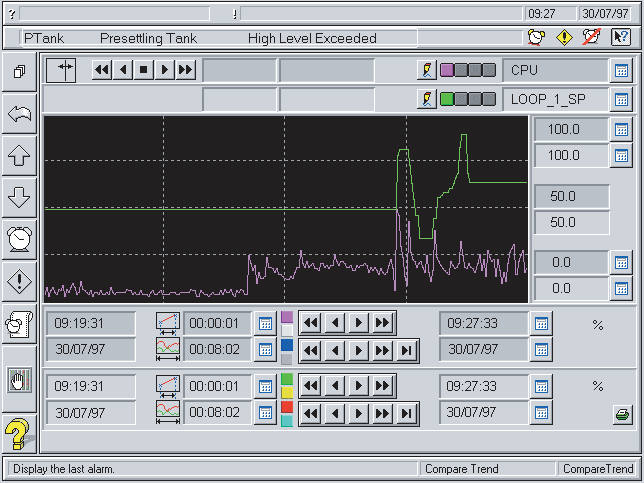This screenshot has width=644, height=483.
Task: Step cursor right with top toolbar arrow
Action: tap(164, 70)
